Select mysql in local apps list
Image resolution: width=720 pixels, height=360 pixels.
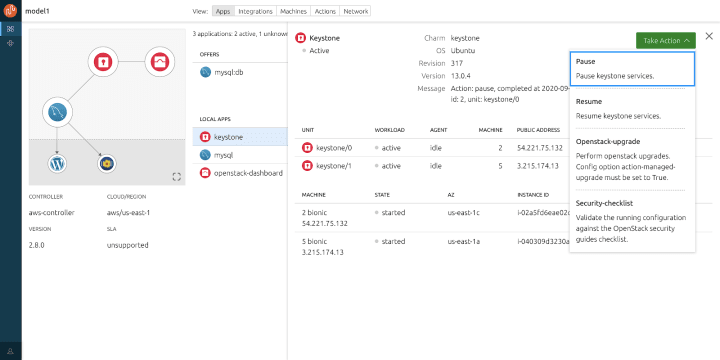pyautogui.click(x=240, y=155)
